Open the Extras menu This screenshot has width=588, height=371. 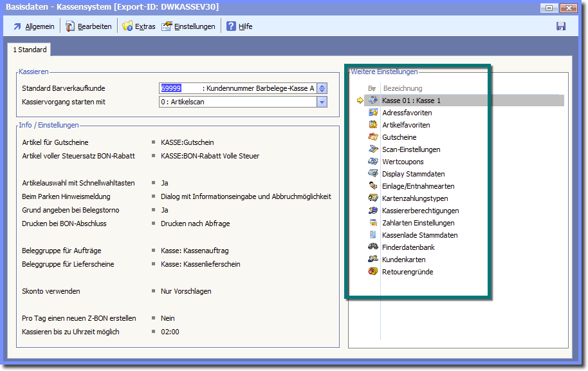pyautogui.click(x=138, y=26)
